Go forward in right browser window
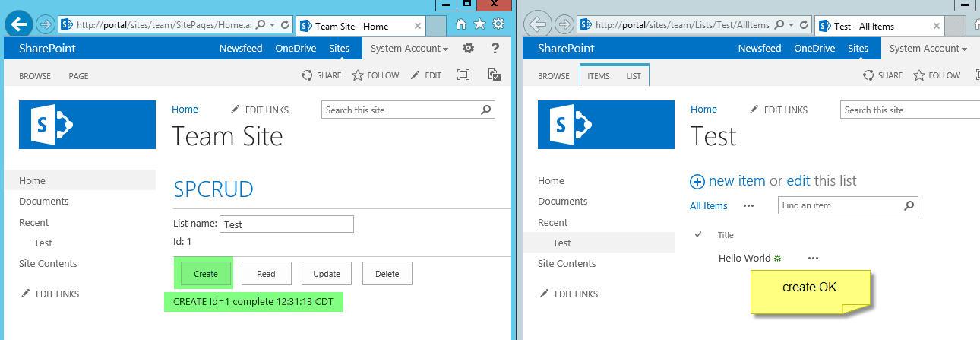This screenshot has height=340, width=980. [564, 24]
